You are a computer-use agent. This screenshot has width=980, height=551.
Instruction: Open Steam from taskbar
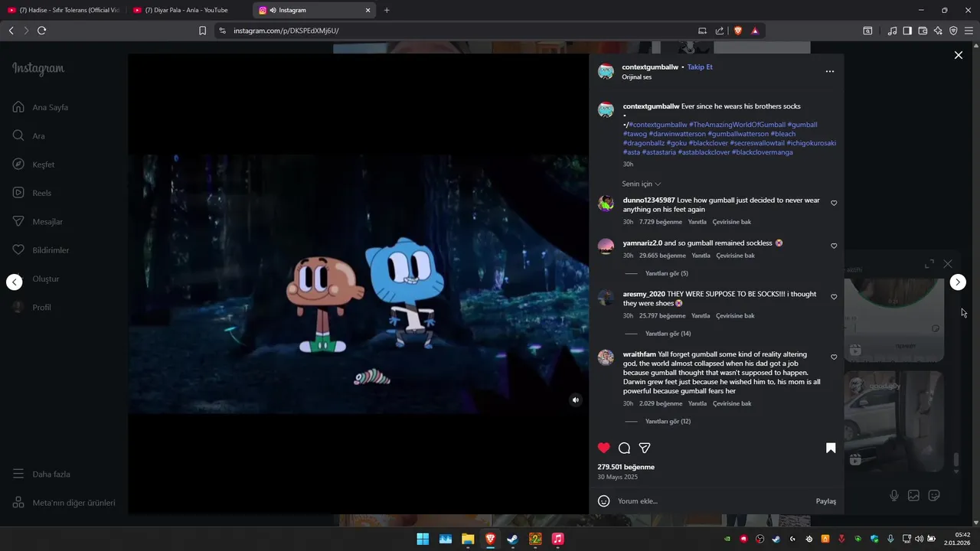[512, 539]
